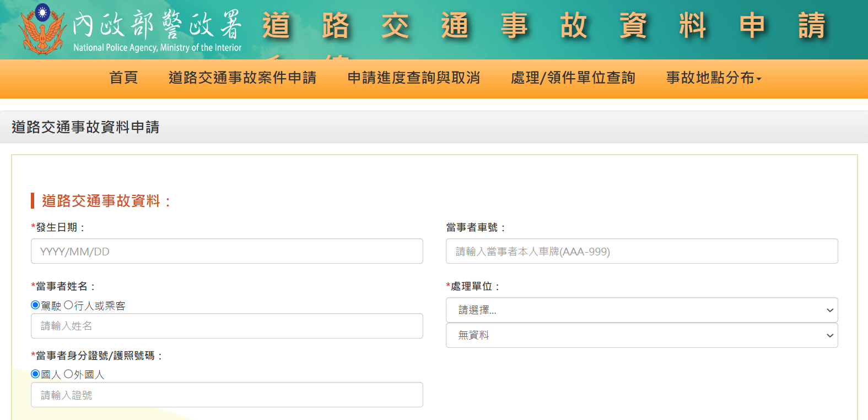This screenshot has height=420, width=868.
Task: Open the 處理單位 請選擇 dropdown
Action: coord(642,310)
